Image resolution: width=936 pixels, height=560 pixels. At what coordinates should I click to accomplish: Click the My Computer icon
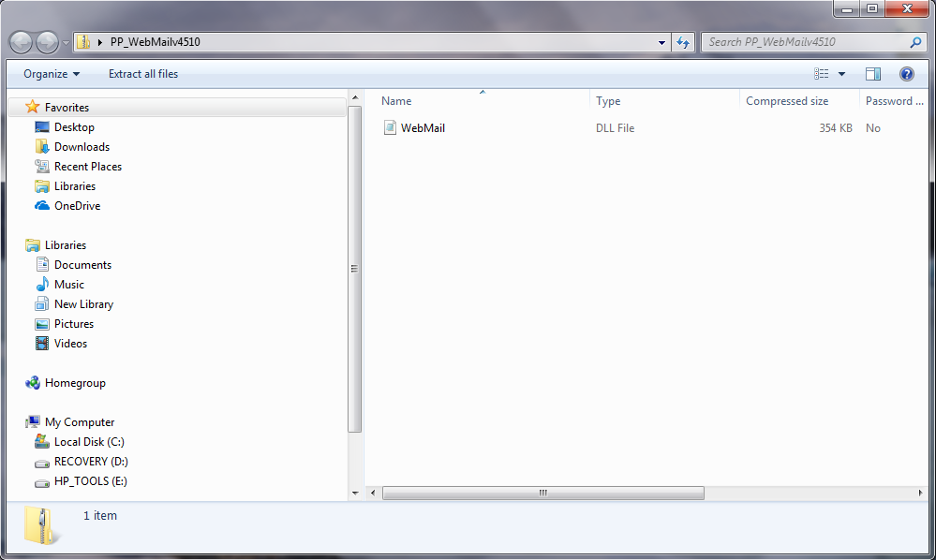coord(32,422)
